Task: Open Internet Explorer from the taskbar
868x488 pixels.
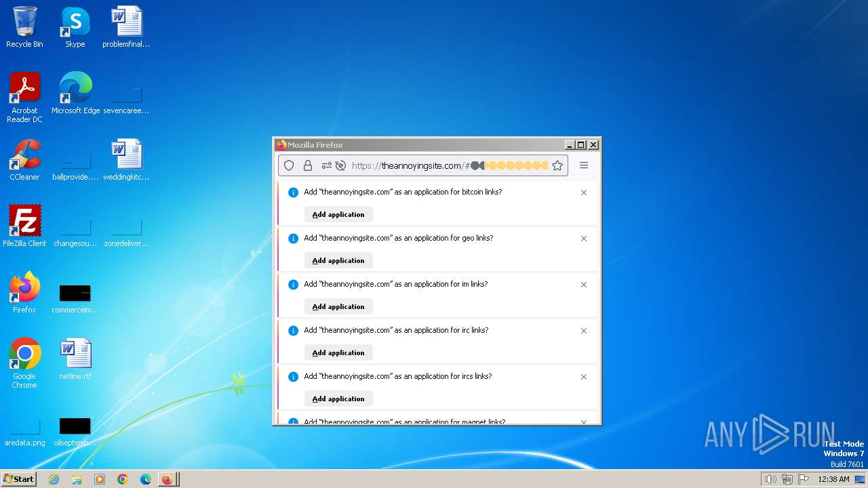Action: point(54,479)
